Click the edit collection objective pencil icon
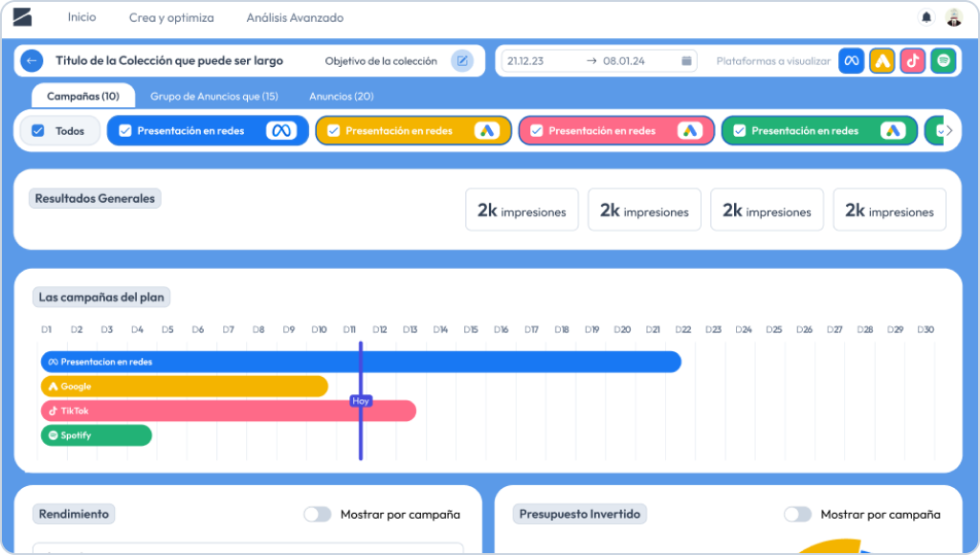980x555 pixels. [462, 61]
